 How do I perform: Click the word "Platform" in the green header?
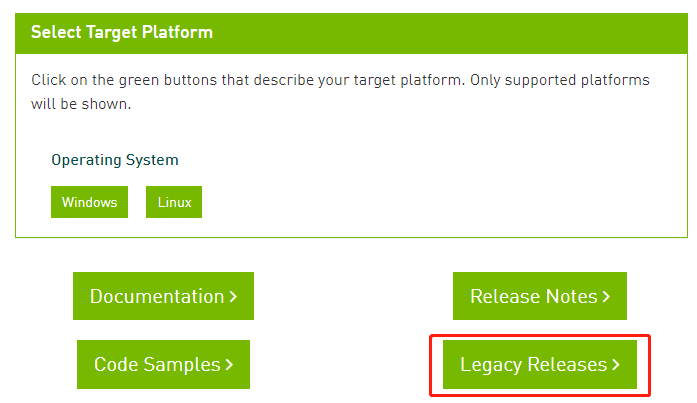pos(180,32)
